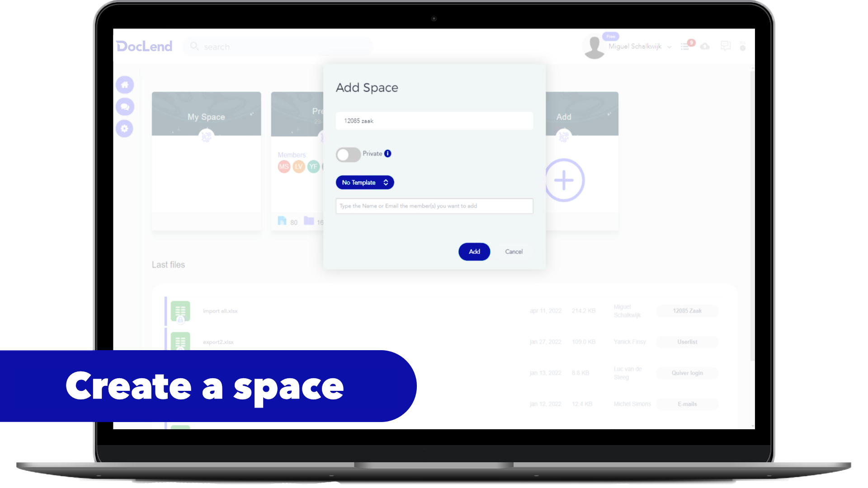
Task: Click the Cancel button
Action: 513,251
